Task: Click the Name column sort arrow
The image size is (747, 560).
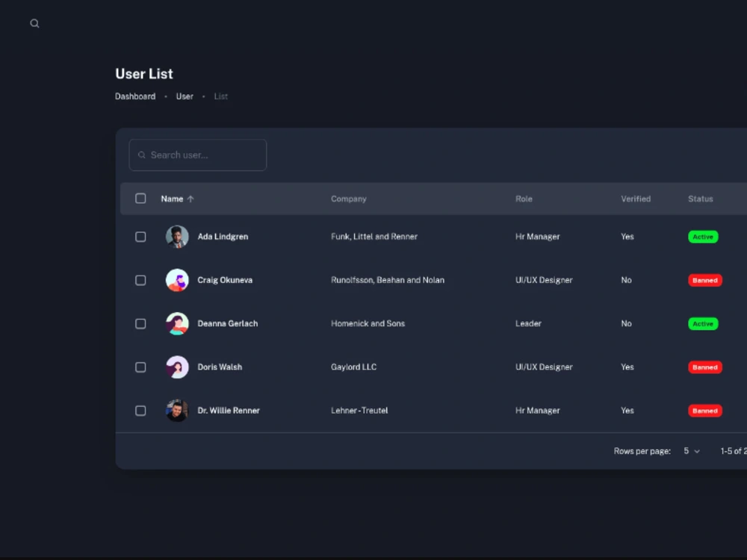Action: coord(190,199)
